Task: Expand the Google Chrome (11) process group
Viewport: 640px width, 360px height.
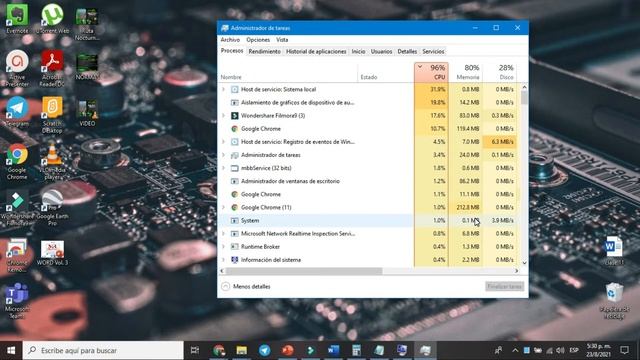Action: pos(223,207)
